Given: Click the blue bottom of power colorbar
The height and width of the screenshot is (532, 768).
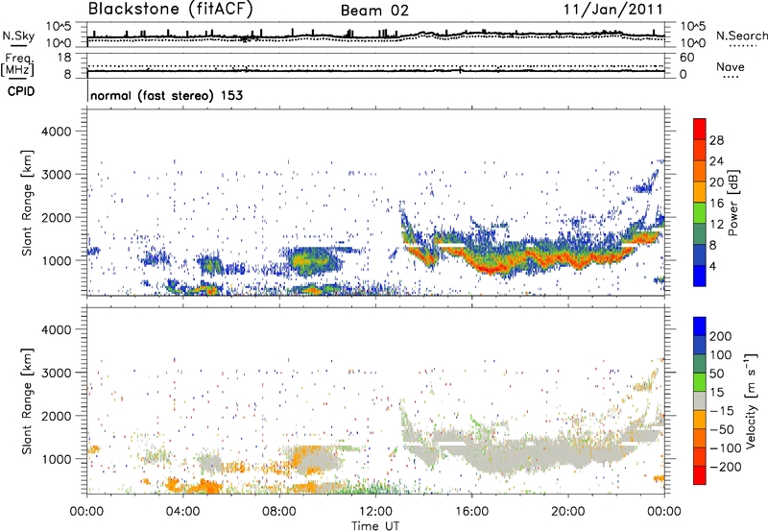Looking at the screenshot, I should tap(700, 276).
